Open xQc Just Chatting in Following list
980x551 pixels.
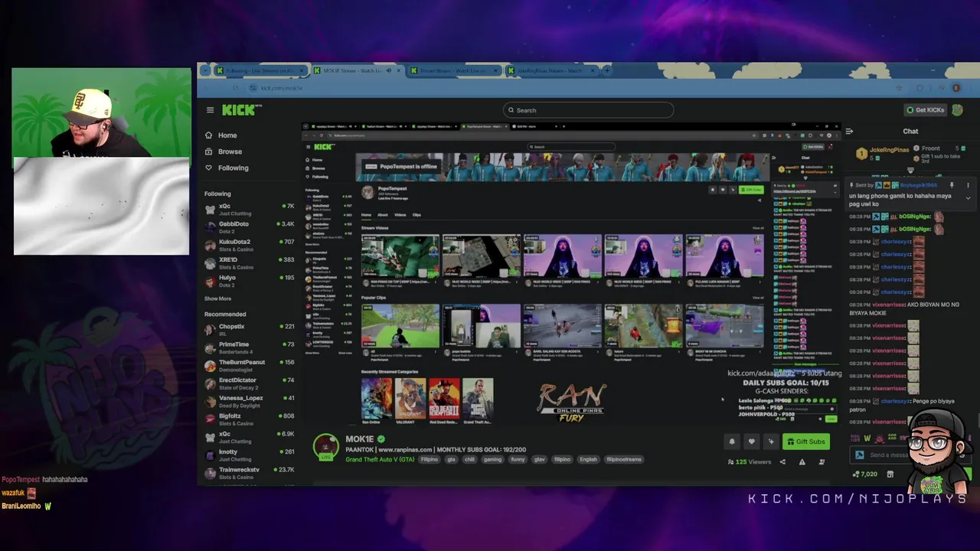(x=249, y=210)
